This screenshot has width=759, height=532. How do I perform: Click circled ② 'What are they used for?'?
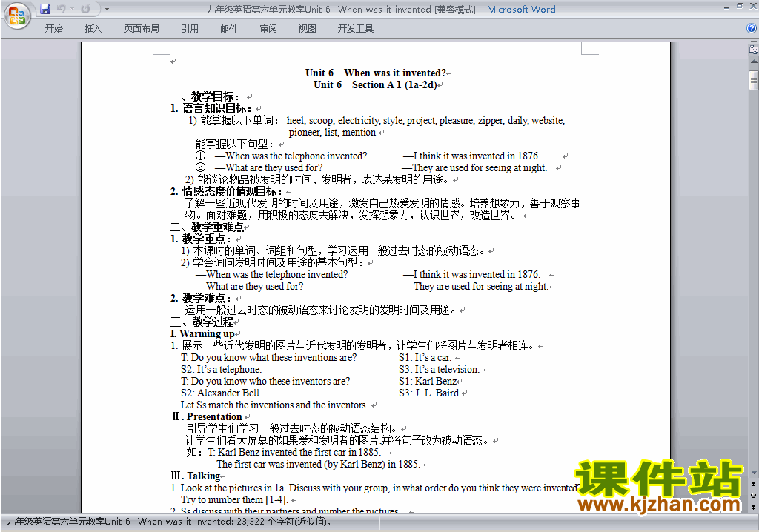point(259,167)
